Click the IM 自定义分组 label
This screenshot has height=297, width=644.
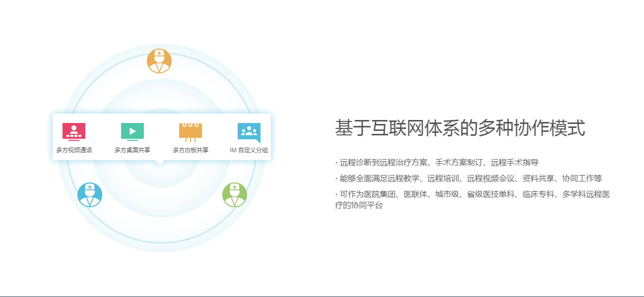(249, 150)
